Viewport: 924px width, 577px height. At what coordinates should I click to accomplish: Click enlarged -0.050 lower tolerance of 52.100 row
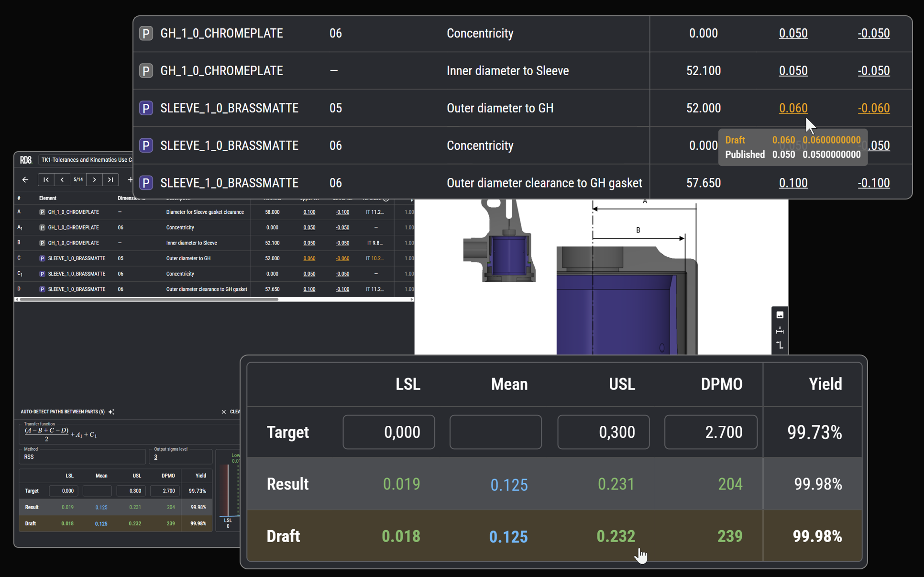pyautogui.click(x=873, y=71)
